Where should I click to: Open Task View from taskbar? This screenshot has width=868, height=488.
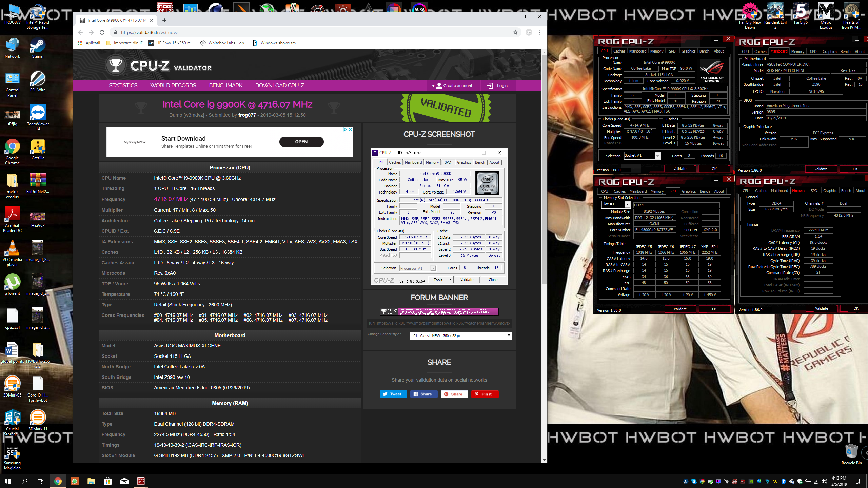pyautogui.click(x=41, y=481)
